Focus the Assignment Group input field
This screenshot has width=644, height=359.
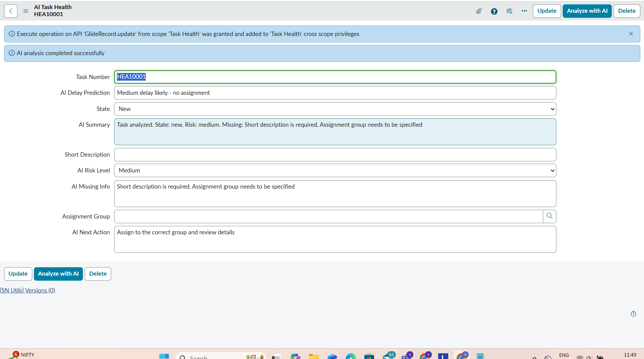click(x=328, y=216)
